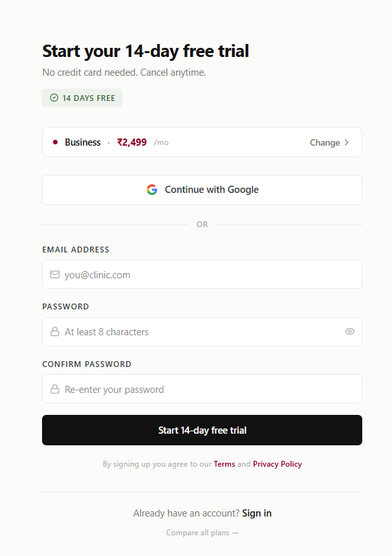Open the Terms link
The image size is (392, 556).
click(x=224, y=464)
